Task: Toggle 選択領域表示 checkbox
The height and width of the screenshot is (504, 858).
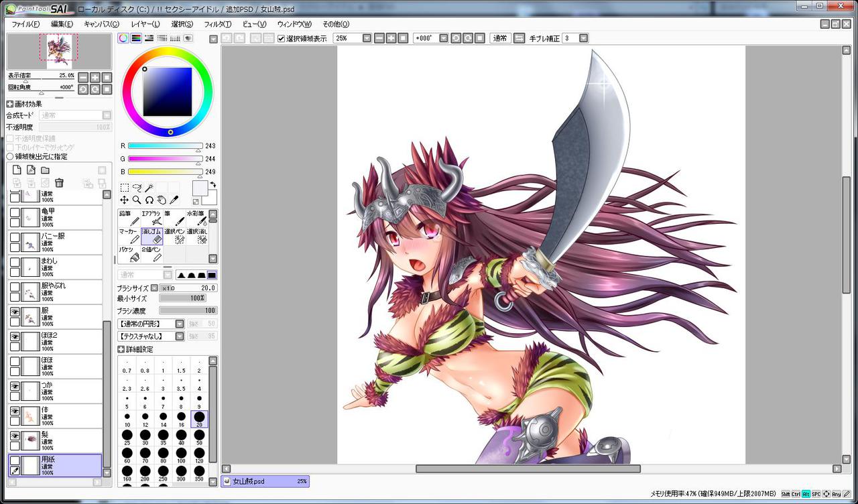Action: coord(281,38)
